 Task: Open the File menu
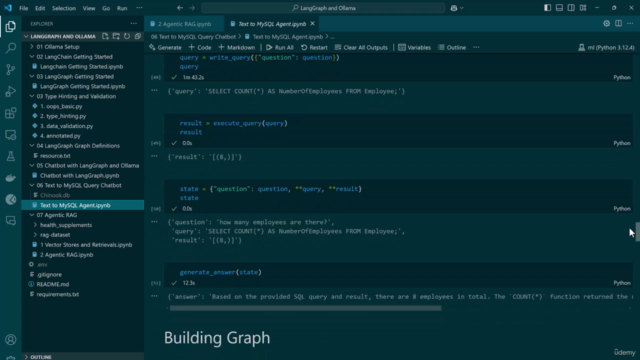point(24,8)
